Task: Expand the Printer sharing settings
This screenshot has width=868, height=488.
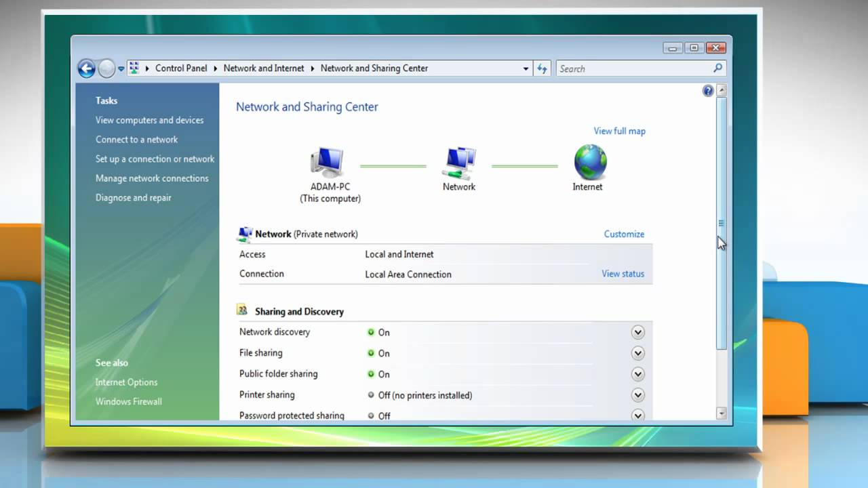Action: [637, 395]
